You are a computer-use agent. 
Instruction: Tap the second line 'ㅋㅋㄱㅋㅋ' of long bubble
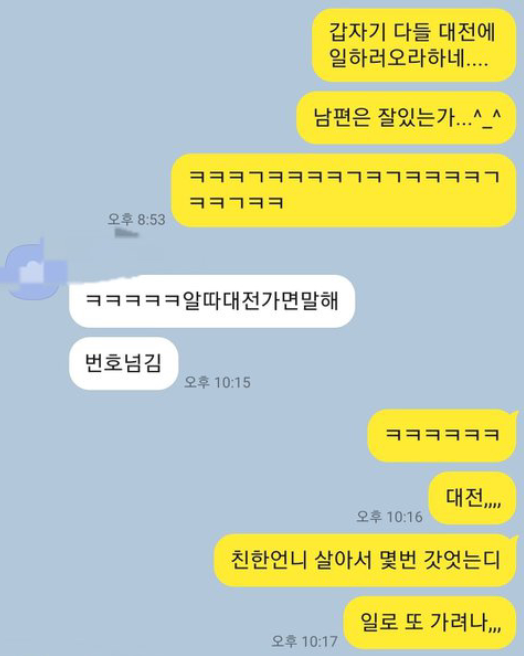[236, 202]
